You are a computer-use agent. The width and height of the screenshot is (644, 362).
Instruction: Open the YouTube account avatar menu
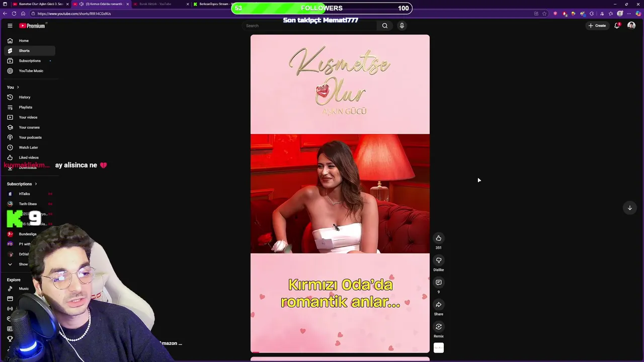[631, 26]
